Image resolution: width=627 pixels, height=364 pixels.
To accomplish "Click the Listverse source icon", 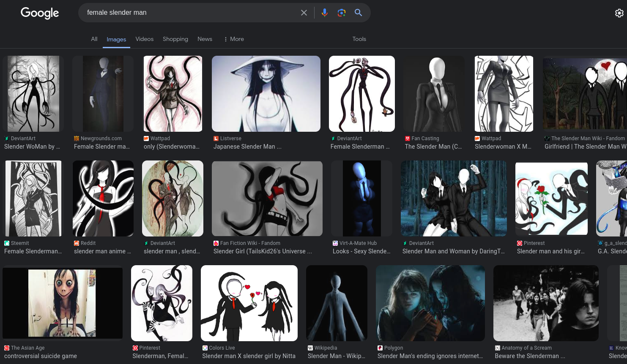I will tap(216, 139).
